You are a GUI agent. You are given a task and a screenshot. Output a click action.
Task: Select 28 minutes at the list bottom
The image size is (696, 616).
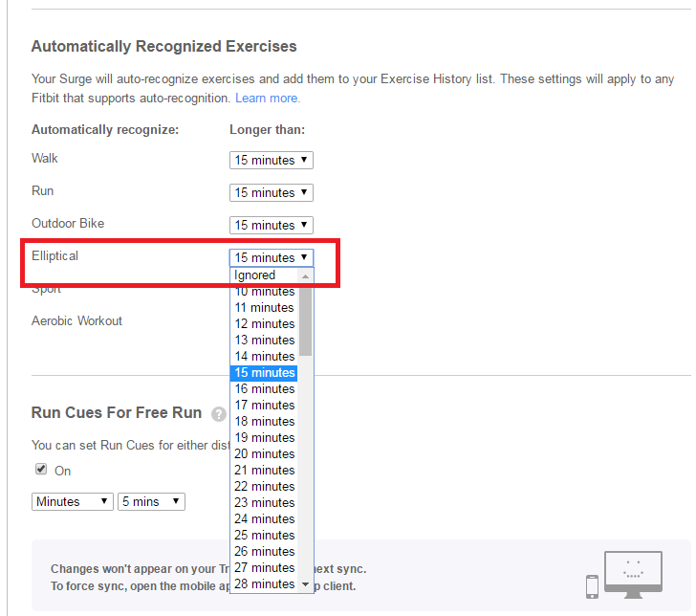(265, 583)
